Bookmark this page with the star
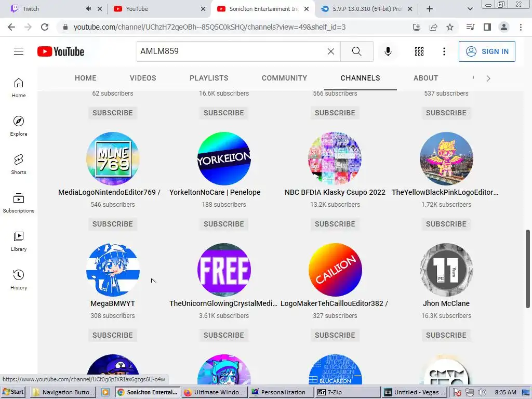The height and width of the screenshot is (399, 532). [x=450, y=27]
